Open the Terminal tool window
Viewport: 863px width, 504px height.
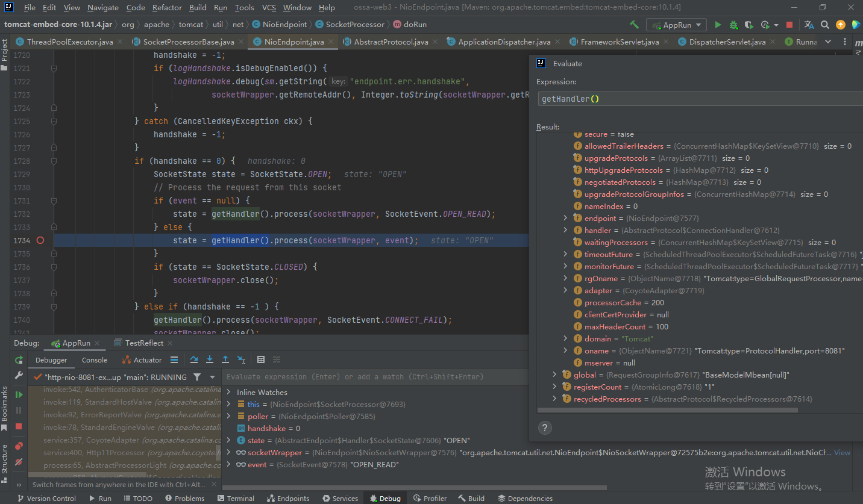coord(235,498)
